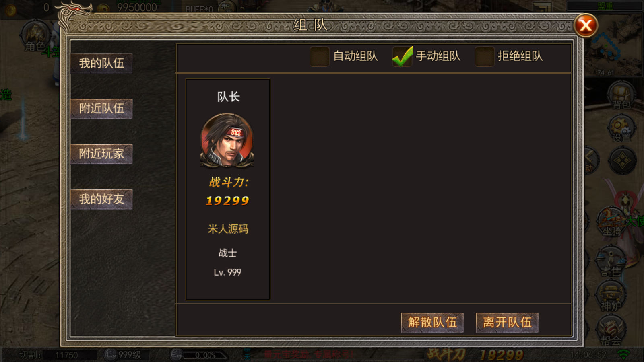Click the 离开队伍 button
Viewport: 644px width, 362px height.
(x=507, y=323)
